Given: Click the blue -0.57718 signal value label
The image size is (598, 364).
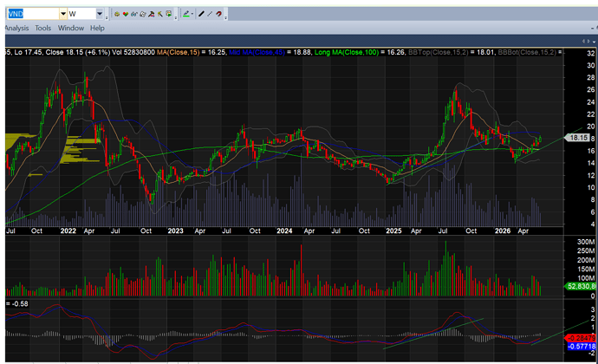Looking at the screenshot, I should click(582, 347).
